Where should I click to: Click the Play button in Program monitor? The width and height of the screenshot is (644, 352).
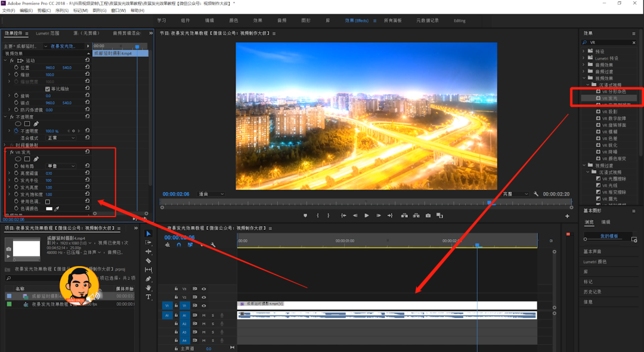tap(366, 215)
